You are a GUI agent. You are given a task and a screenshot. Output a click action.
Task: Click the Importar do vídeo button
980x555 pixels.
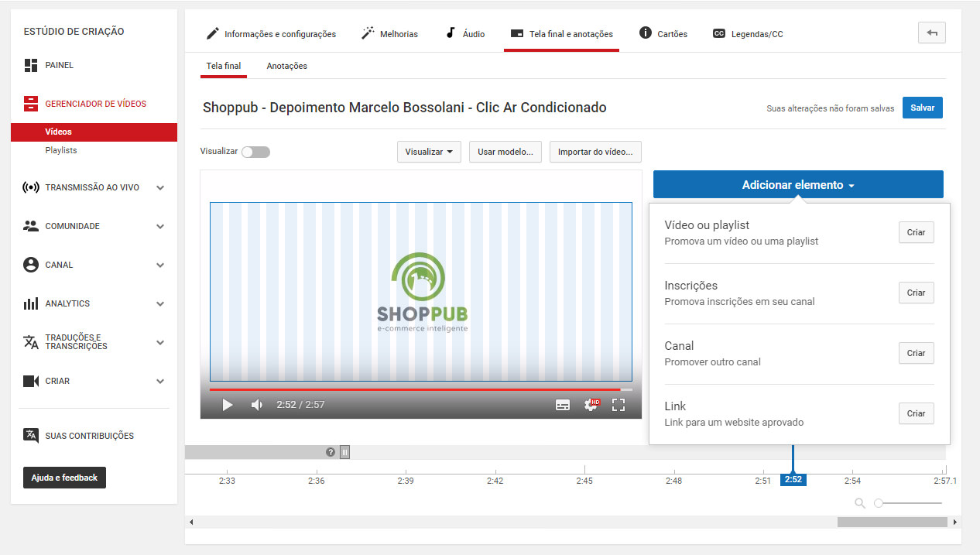tap(595, 152)
